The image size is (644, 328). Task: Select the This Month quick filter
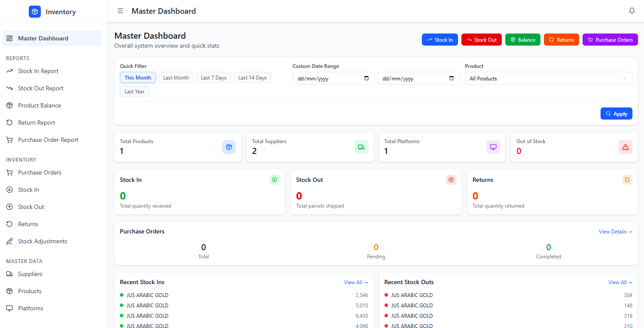point(137,77)
